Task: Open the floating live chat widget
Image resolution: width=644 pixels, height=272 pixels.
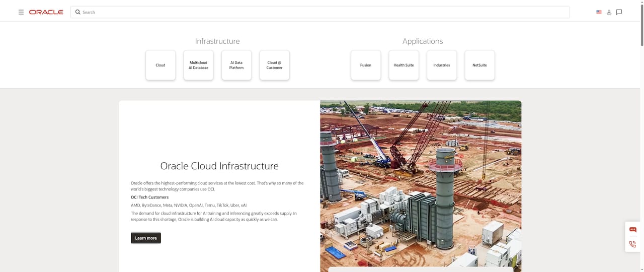Action: 633,230
